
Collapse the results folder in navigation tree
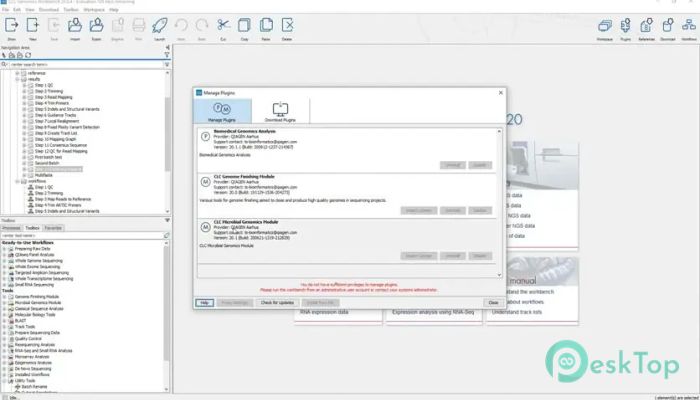(x=17, y=79)
